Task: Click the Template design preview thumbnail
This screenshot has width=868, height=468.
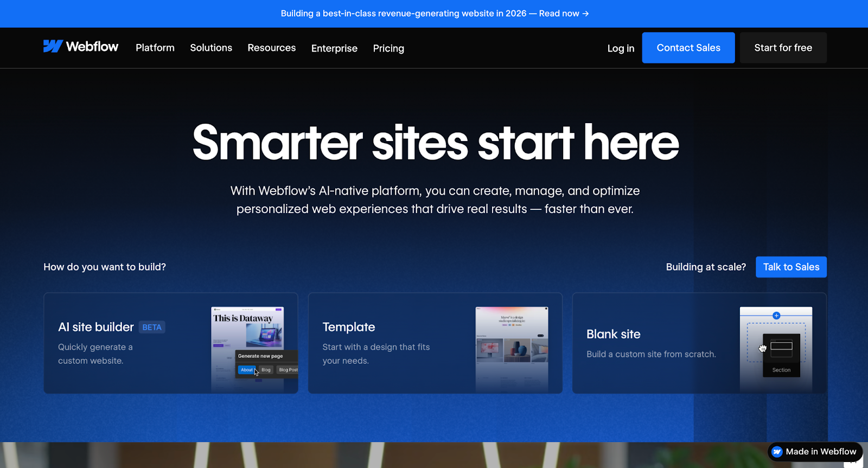Action: pyautogui.click(x=512, y=350)
